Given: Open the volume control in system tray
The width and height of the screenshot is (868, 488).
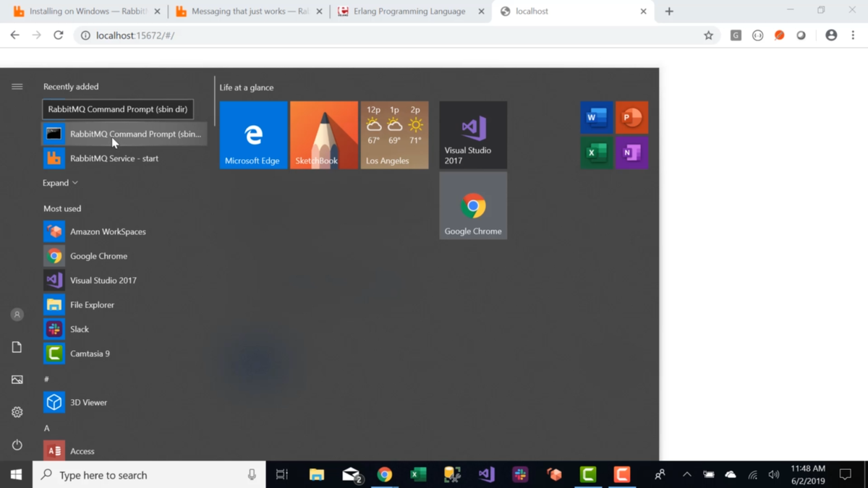Looking at the screenshot, I should click(774, 475).
